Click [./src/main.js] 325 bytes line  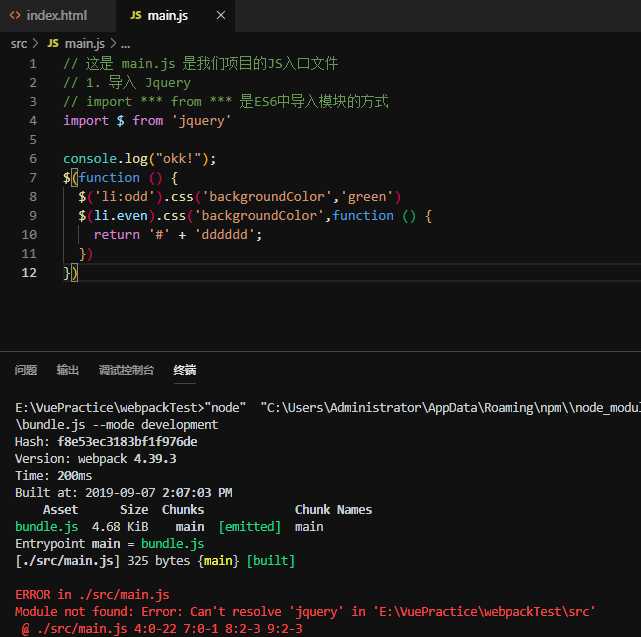(155, 561)
